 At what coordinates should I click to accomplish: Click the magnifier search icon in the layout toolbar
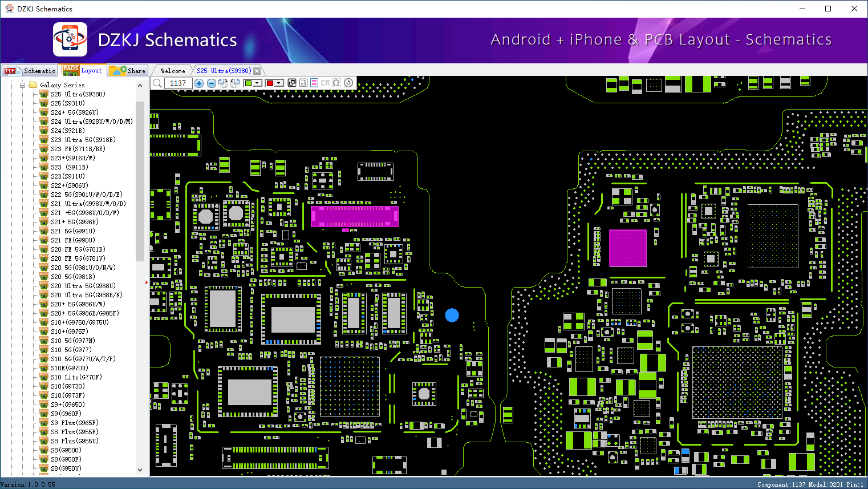click(x=157, y=83)
